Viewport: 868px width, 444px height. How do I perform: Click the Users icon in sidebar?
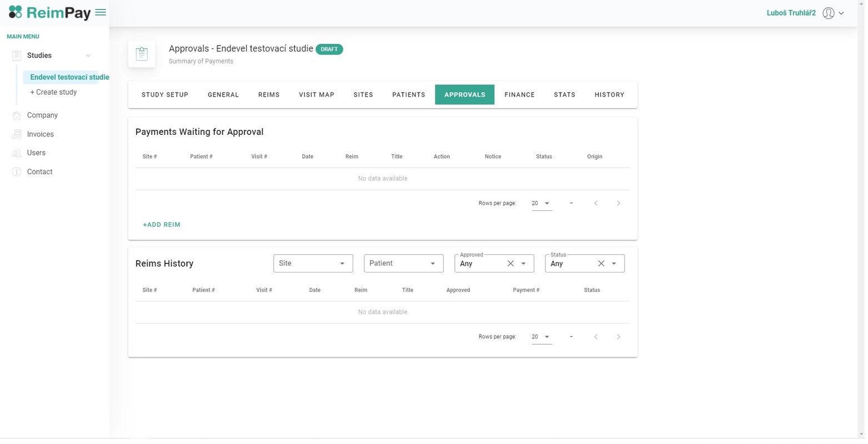(17, 153)
